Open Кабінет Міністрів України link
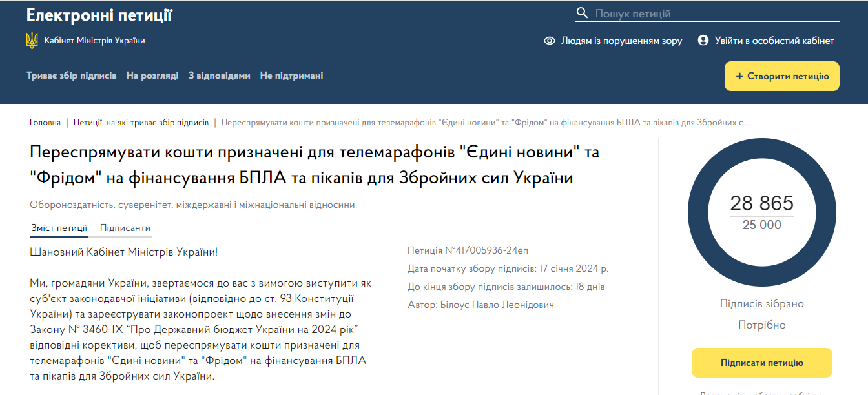This screenshot has height=395, width=868. point(94,41)
